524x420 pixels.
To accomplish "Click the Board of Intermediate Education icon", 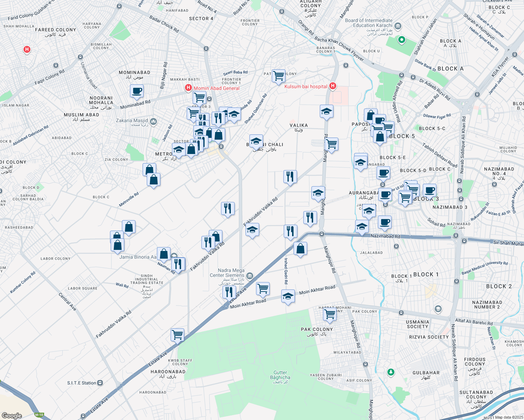I will (x=398, y=26).
